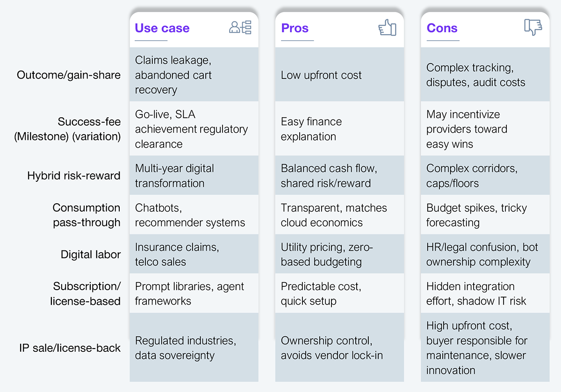Click the Outcome/gain-share row label
Screen dimensions: 561x392
click(x=69, y=75)
